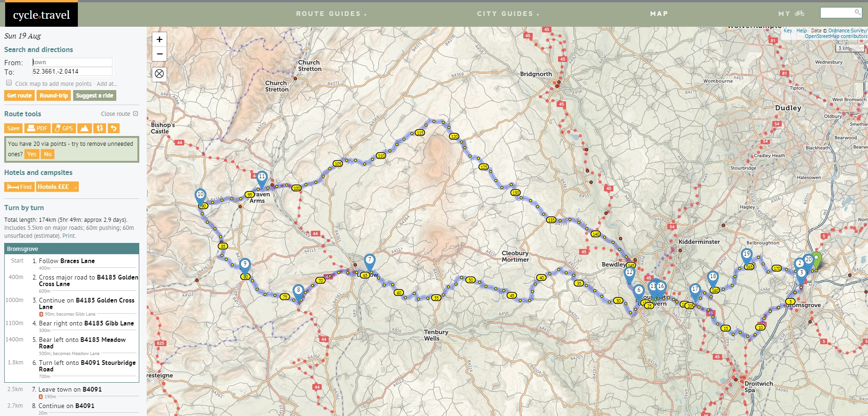Click the green destination marker near Bromsgrove
868x416 pixels.
(816, 260)
